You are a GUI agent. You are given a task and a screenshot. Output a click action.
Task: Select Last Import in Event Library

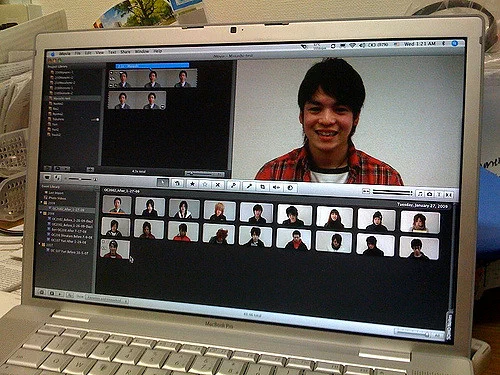[56, 193]
